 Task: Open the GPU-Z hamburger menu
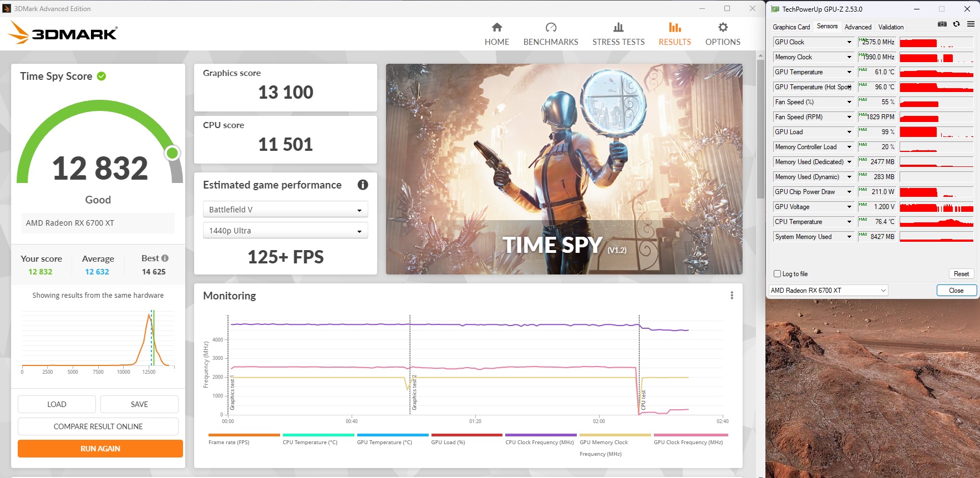click(971, 24)
